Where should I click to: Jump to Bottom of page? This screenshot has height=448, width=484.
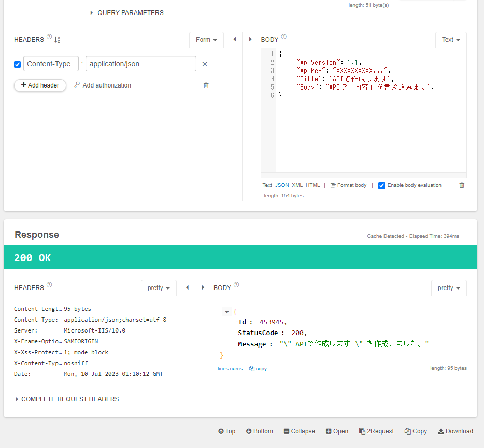pyautogui.click(x=260, y=431)
